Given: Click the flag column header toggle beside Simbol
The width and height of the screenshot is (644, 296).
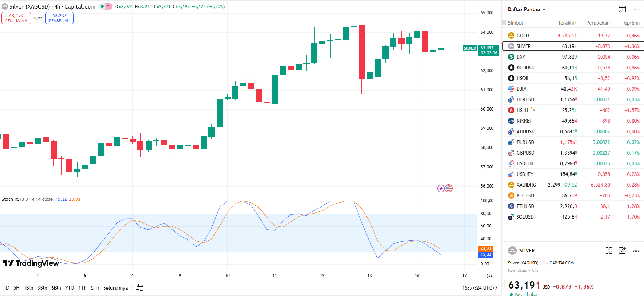Looking at the screenshot, I should pyautogui.click(x=504, y=23).
